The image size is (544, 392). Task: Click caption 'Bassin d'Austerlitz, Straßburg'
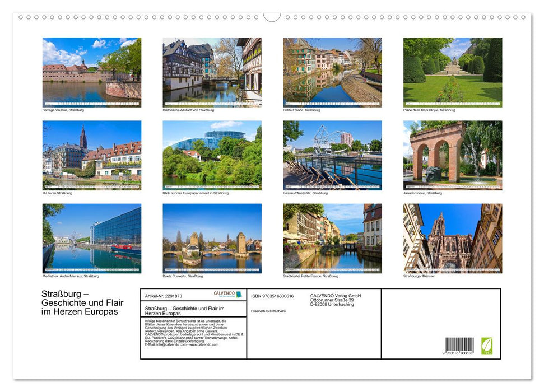(x=305, y=193)
